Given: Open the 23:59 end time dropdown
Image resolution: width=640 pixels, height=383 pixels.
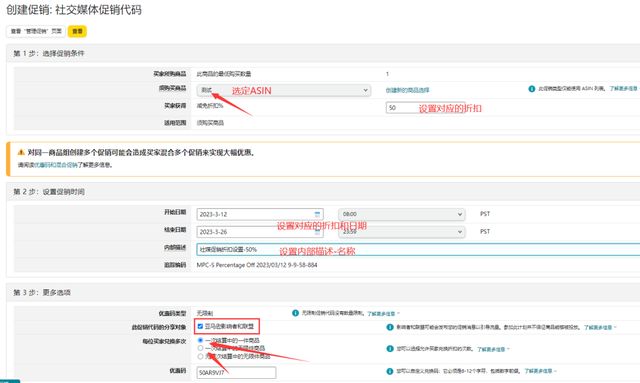Looking at the screenshot, I should coord(402,232).
